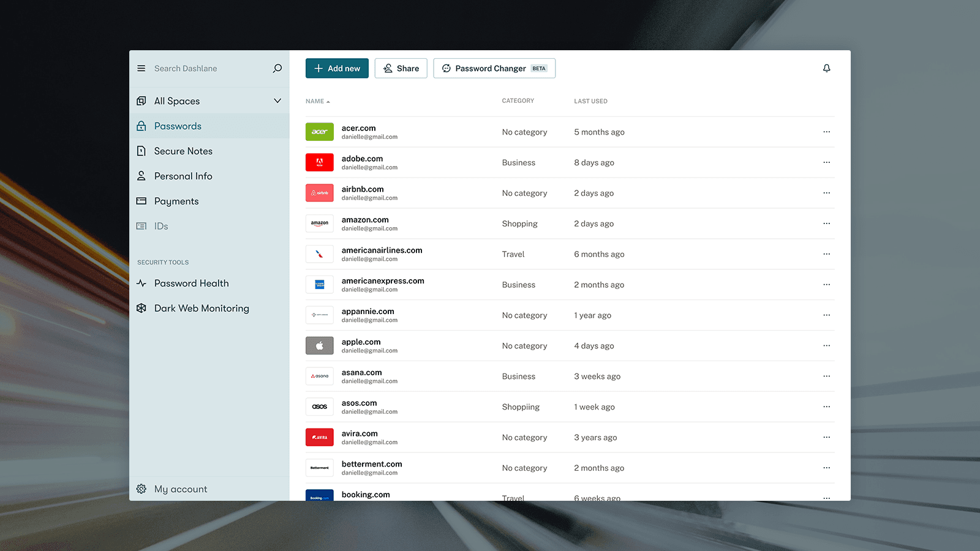Click the ASOS logo icon
980x551 pixels.
coord(320,407)
